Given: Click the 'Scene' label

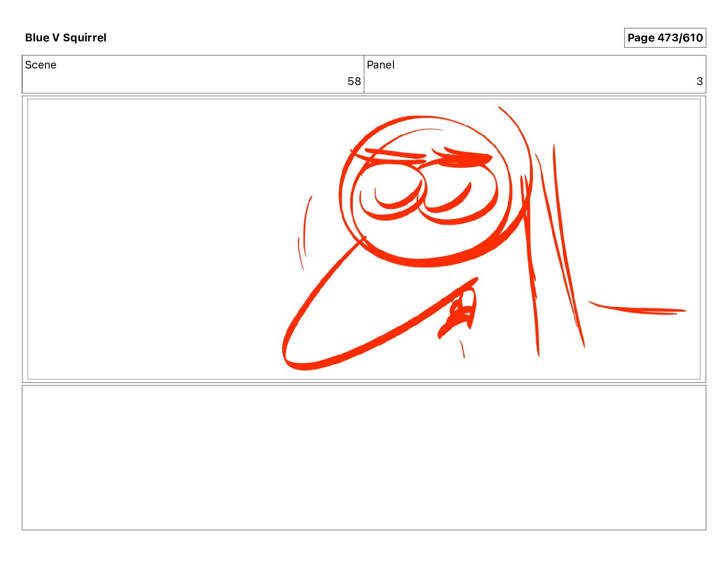Looking at the screenshot, I should coord(40,65).
